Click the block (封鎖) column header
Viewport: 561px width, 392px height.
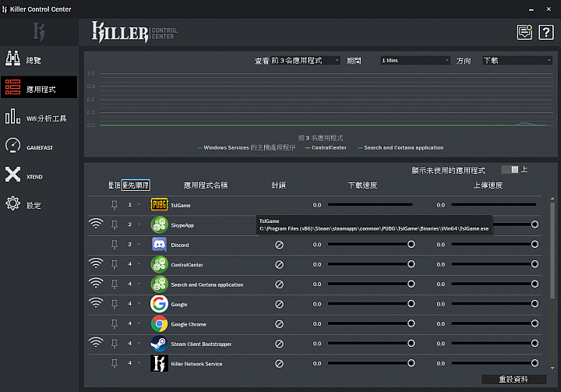(278, 185)
